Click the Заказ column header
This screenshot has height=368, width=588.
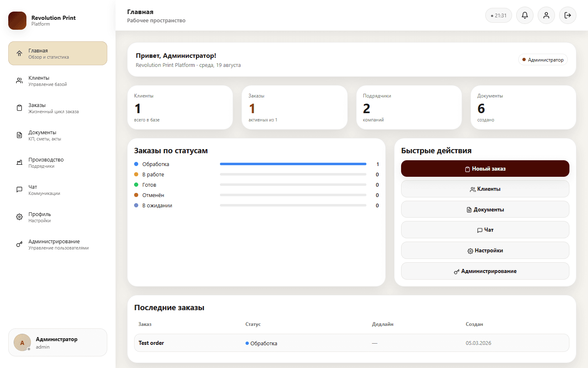(145, 324)
